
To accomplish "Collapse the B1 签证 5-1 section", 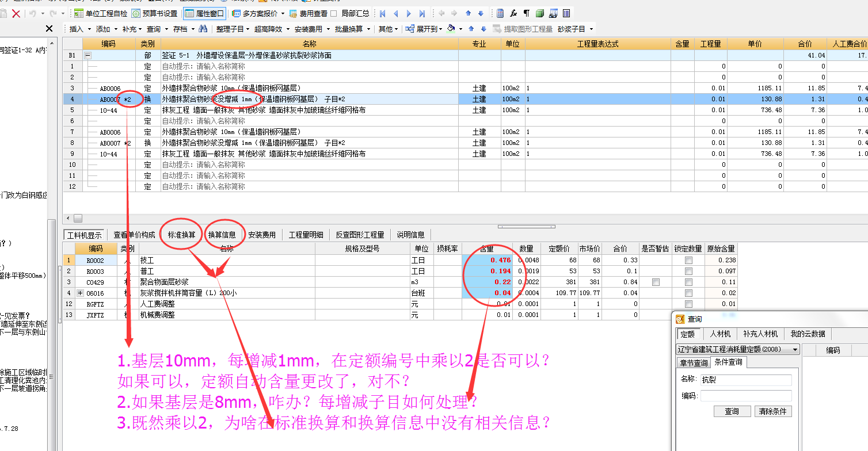I will [88, 55].
